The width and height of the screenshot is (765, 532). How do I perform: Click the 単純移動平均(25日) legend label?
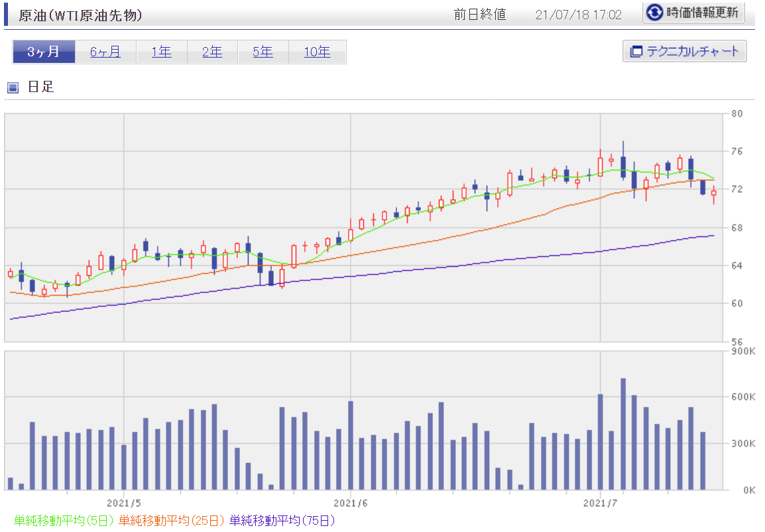tap(171, 520)
